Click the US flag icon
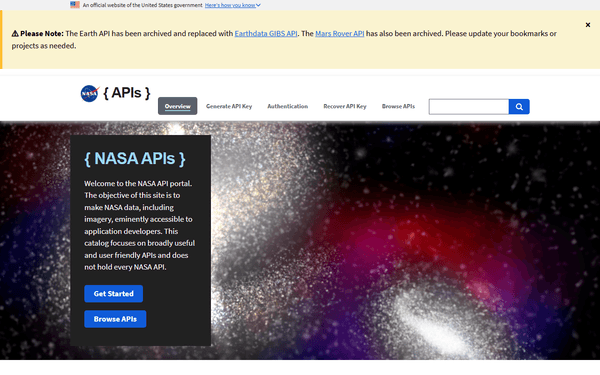The image size is (600, 375). pyautogui.click(x=75, y=5)
